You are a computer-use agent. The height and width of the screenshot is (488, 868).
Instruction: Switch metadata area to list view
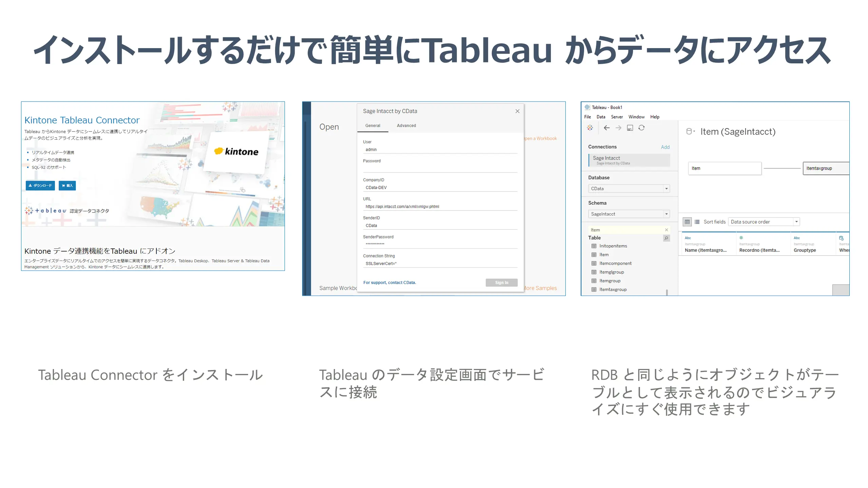pyautogui.click(x=697, y=222)
